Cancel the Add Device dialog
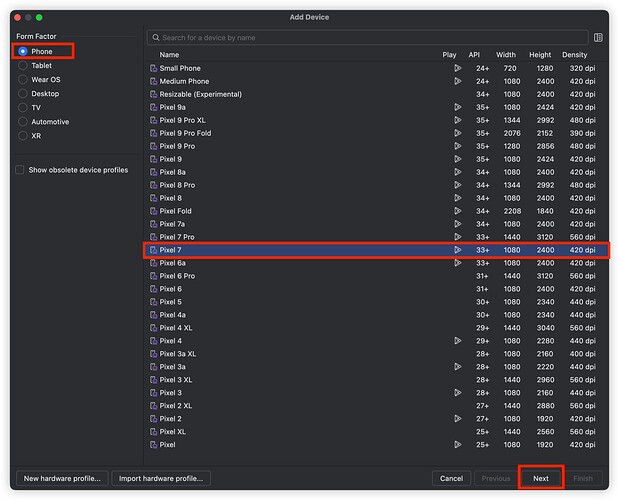Screen dimensions: 618x500 coord(451,478)
